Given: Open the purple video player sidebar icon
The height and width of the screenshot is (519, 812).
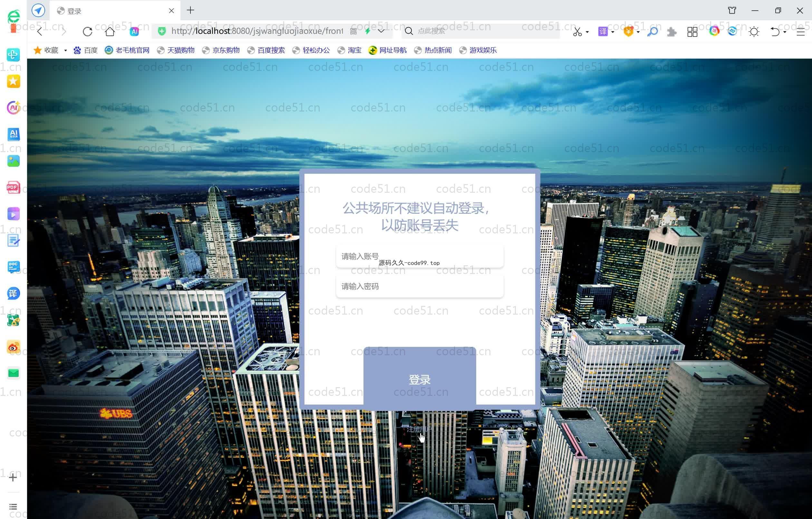Looking at the screenshot, I should [14, 214].
